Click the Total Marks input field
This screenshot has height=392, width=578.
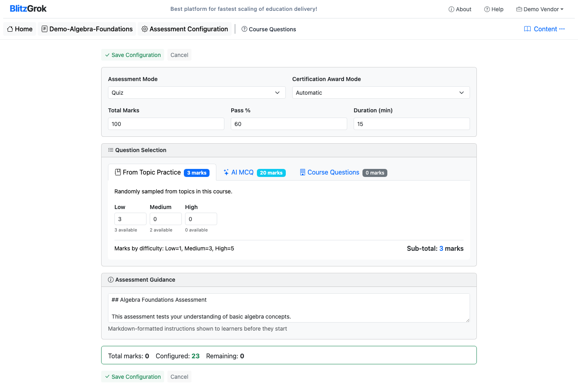pos(166,124)
